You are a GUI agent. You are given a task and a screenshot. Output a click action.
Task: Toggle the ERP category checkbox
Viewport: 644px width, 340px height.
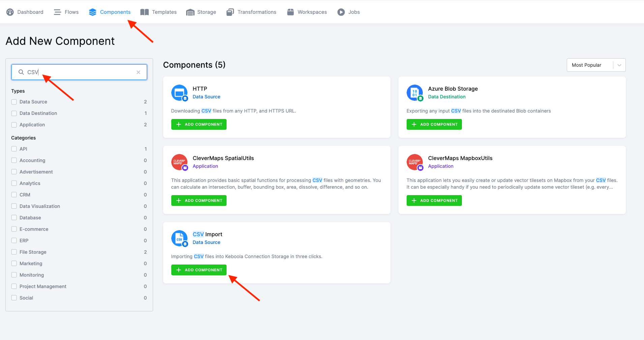14,241
